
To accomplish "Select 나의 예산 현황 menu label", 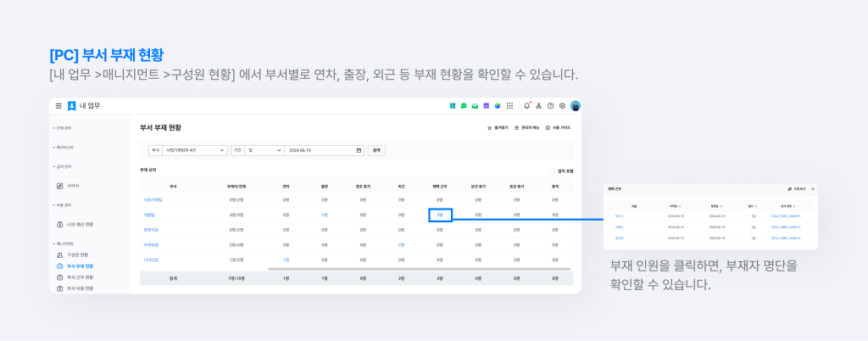I will pyautogui.click(x=81, y=224).
